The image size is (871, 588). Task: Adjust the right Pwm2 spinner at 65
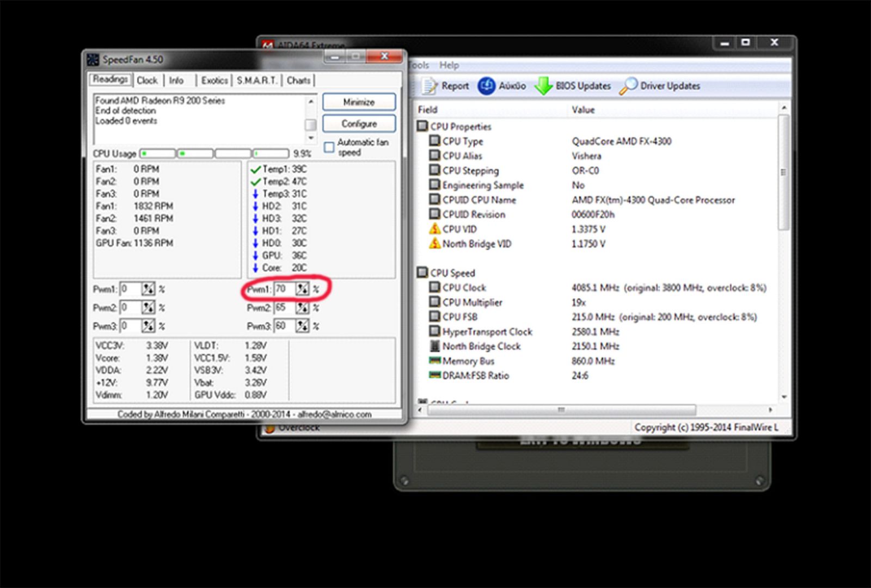point(302,307)
